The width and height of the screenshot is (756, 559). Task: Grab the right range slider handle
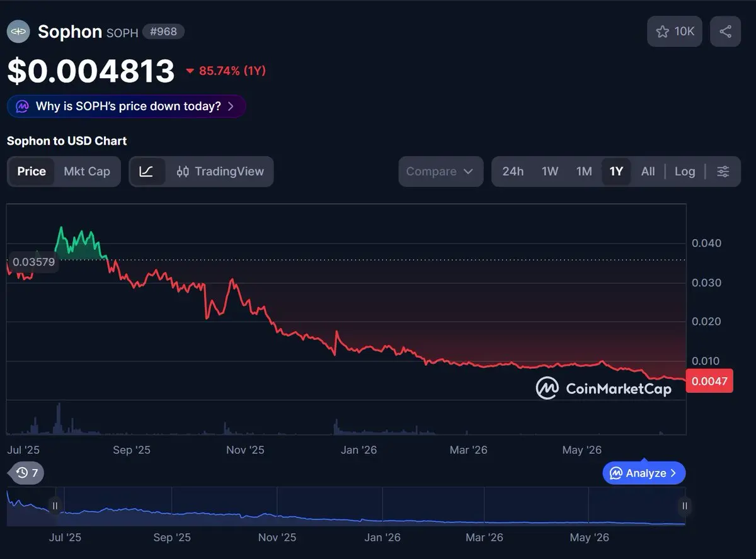click(684, 505)
